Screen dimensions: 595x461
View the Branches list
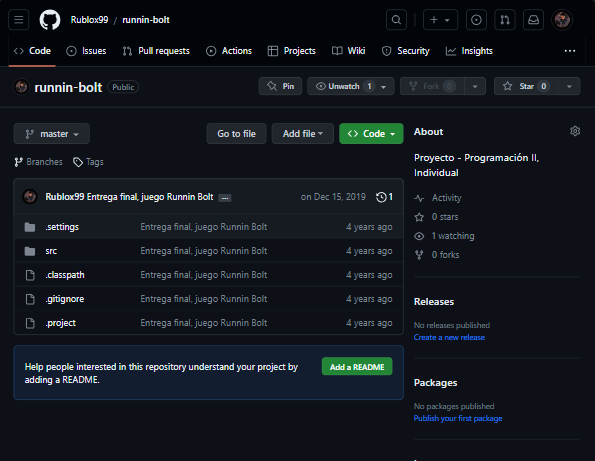38,162
